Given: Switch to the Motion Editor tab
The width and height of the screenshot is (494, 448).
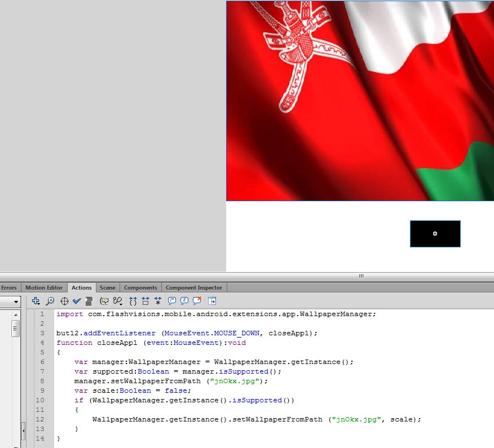Looking at the screenshot, I should (43, 287).
